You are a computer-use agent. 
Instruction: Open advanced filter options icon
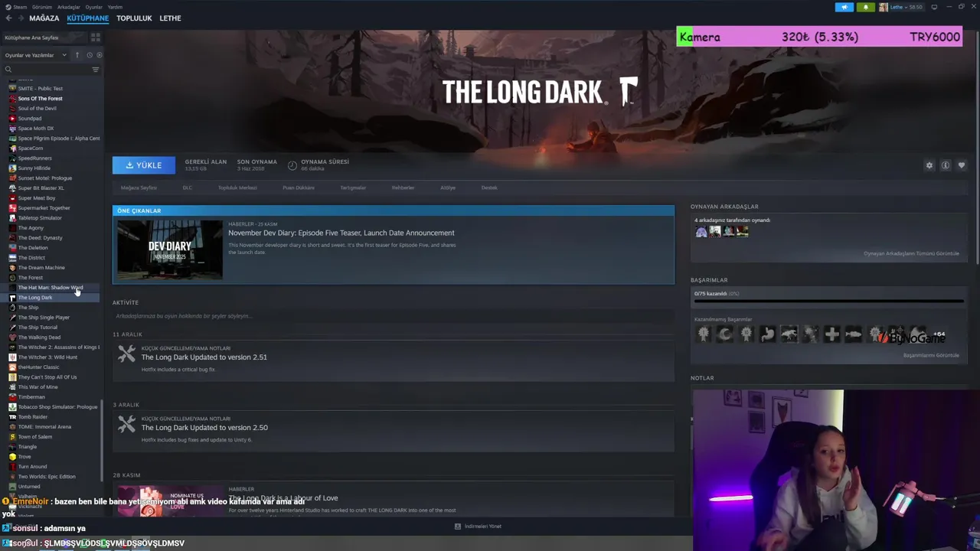pyautogui.click(x=95, y=70)
